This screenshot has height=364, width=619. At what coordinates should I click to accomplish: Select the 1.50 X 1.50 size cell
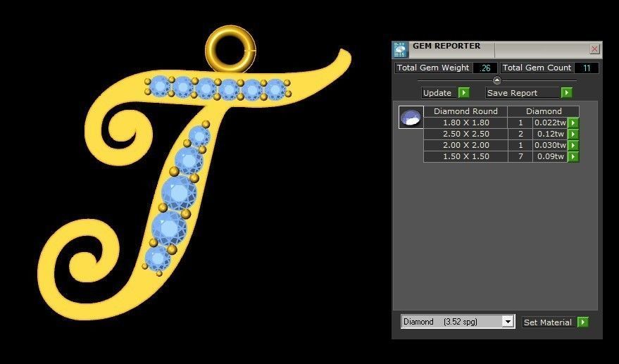465,157
